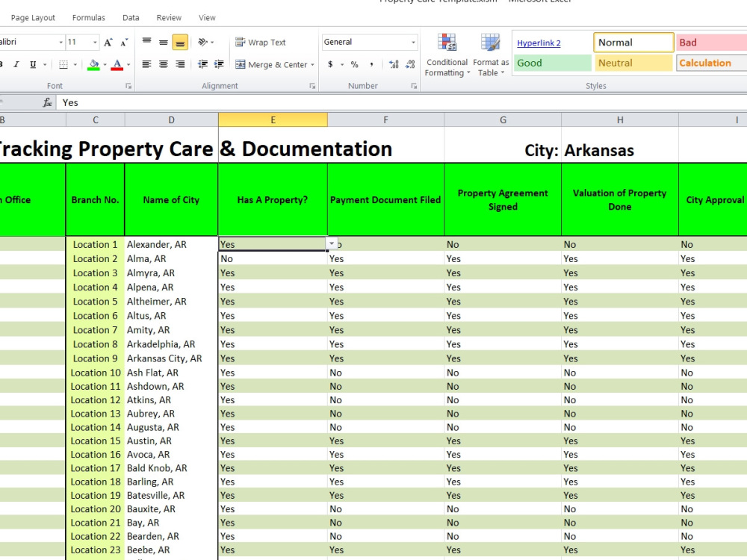Viewport: 747px width, 560px height.
Task: Apply the Good cell style
Action: [552, 63]
